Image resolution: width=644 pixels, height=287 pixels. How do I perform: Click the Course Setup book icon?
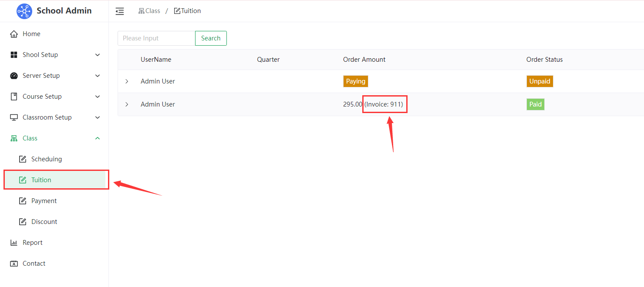coord(14,97)
